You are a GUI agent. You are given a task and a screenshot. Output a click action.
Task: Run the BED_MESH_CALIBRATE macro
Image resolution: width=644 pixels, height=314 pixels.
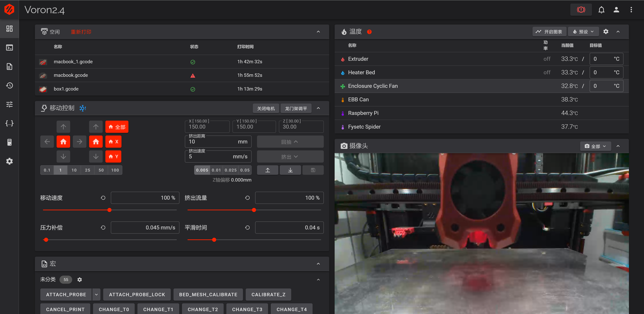coord(208,295)
